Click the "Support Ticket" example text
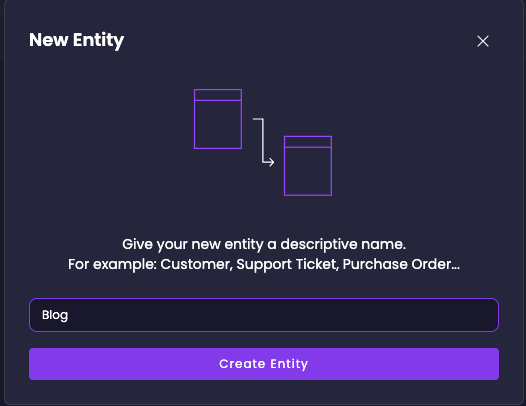Screen dimensions: 526x406 point(287,264)
